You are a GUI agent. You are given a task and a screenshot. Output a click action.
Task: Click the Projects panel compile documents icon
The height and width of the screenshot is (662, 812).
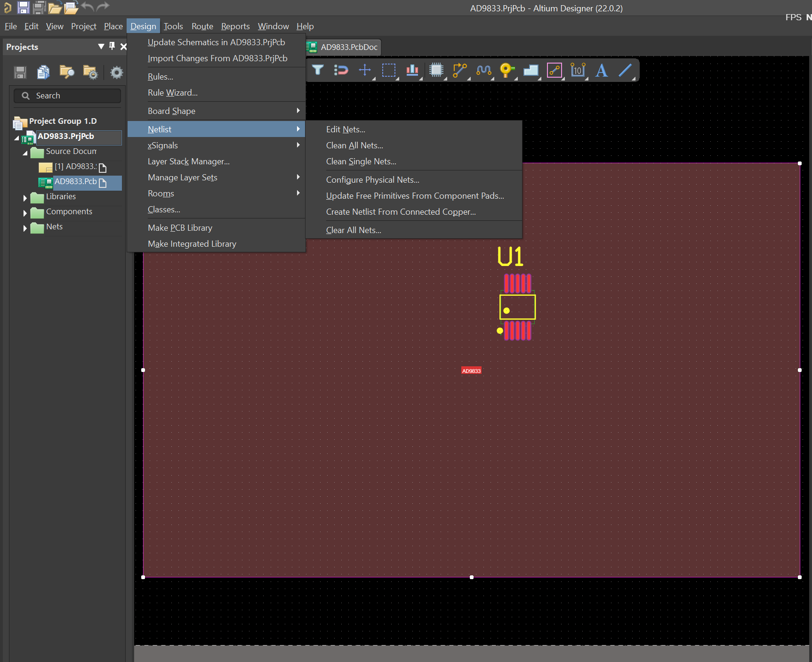click(x=43, y=72)
